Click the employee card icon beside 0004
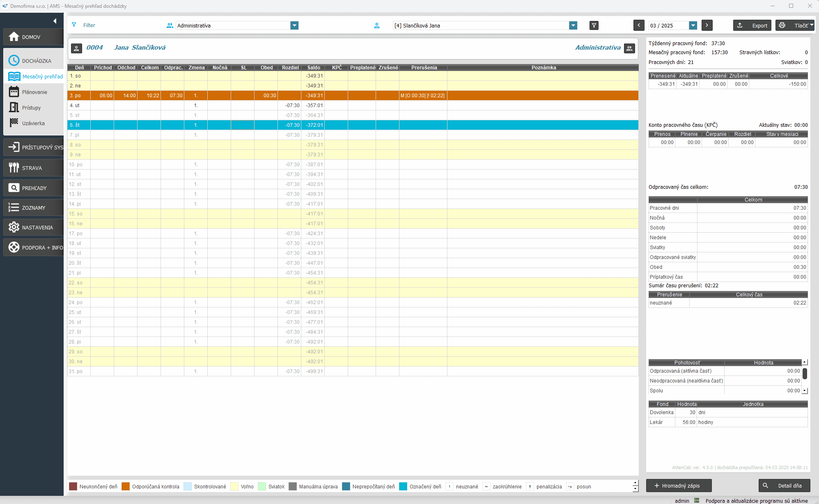 [x=76, y=48]
